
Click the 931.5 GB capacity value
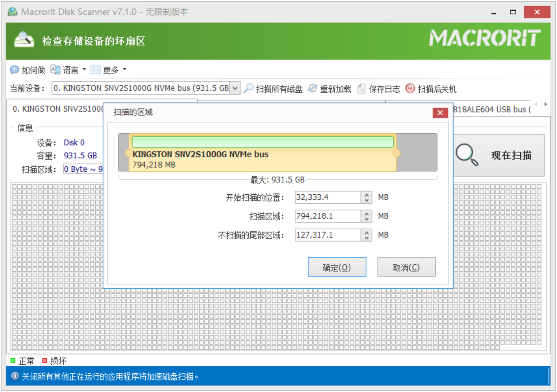pos(81,156)
